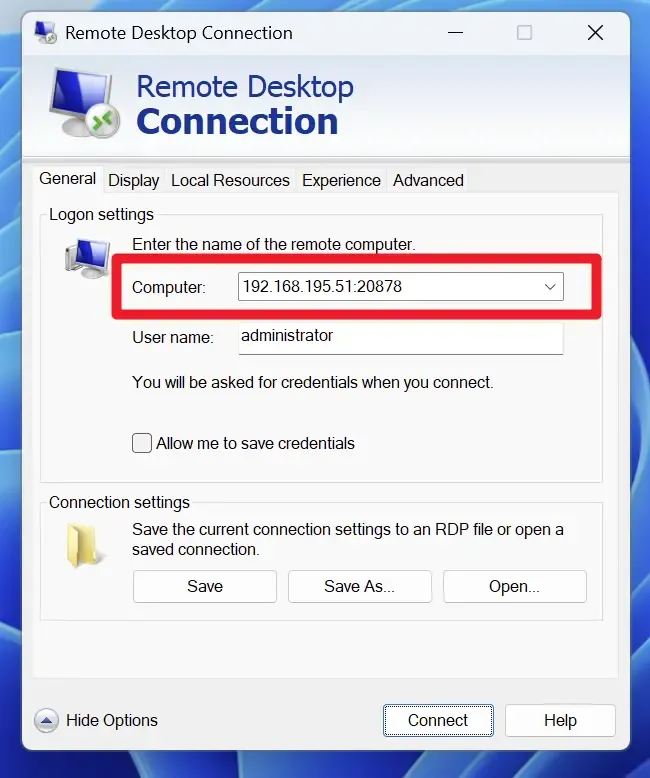This screenshot has width=650, height=778.
Task: Click the "Enter the name of the remote computer." text
Action: coord(273,244)
